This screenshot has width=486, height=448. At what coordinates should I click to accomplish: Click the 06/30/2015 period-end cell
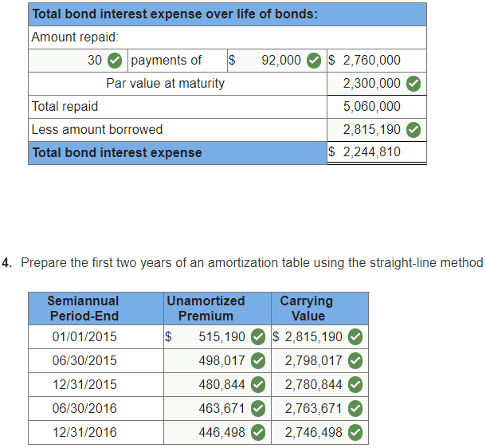coord(84,360)
